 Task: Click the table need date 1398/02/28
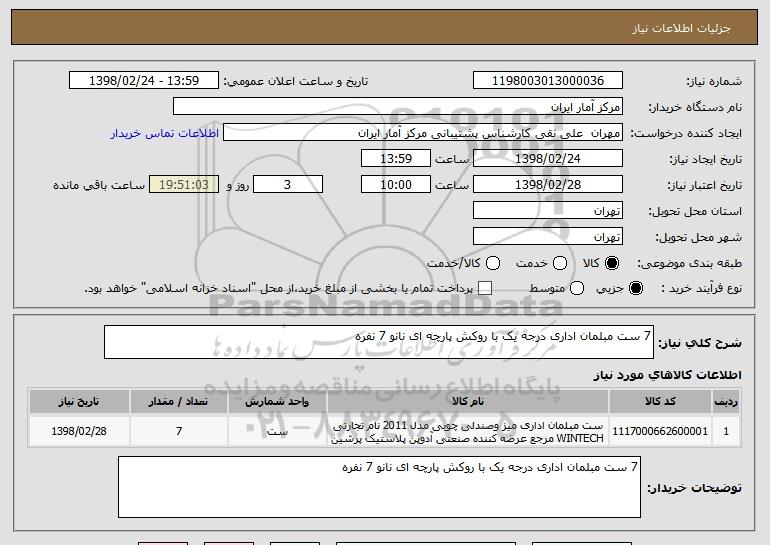tap(79, 431)
